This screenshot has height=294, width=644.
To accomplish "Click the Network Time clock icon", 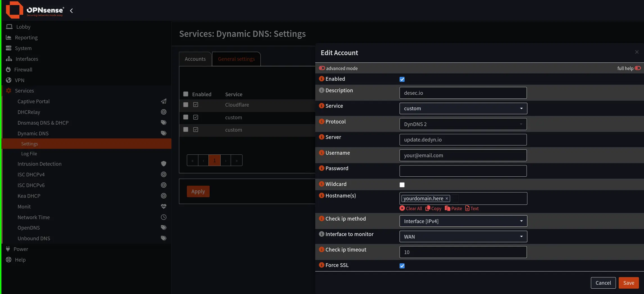I will coord(164,217).
